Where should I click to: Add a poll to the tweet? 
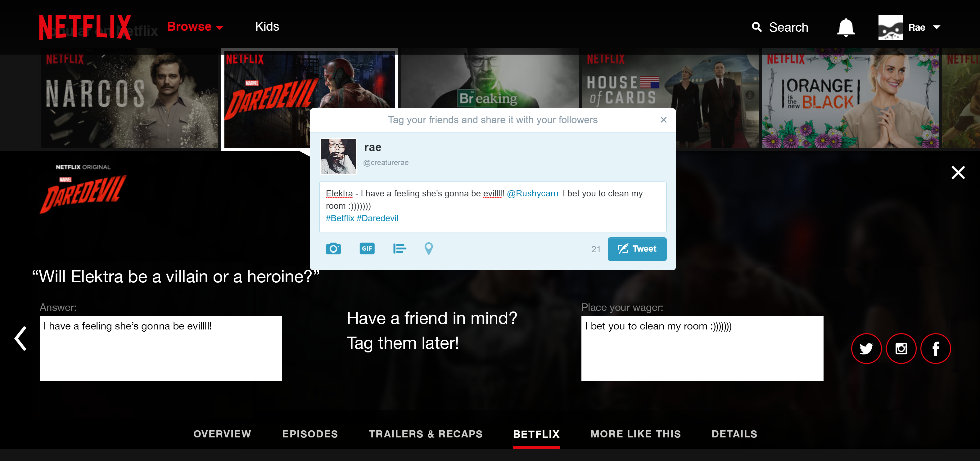[x=400, y=248]
